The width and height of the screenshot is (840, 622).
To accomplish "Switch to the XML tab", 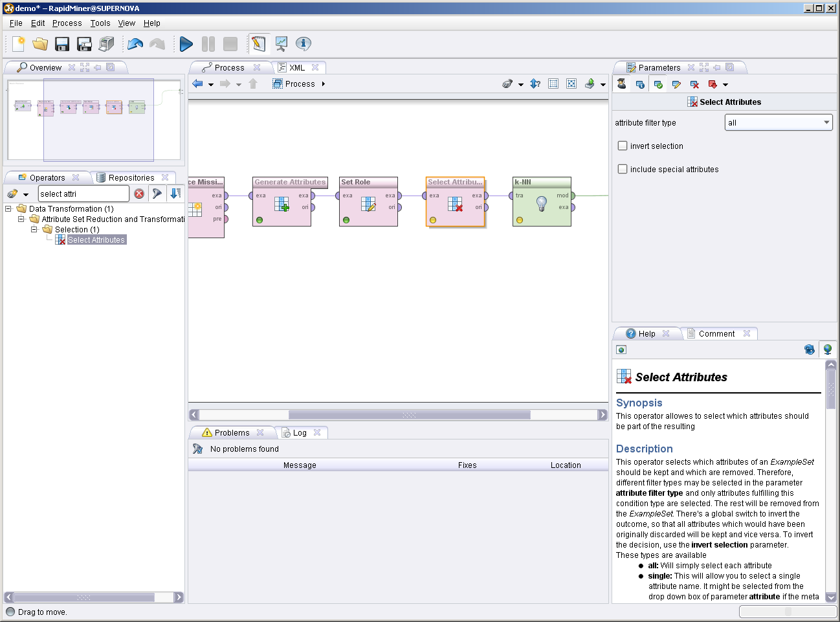I will pyautogui.click(x=297, y=67).
